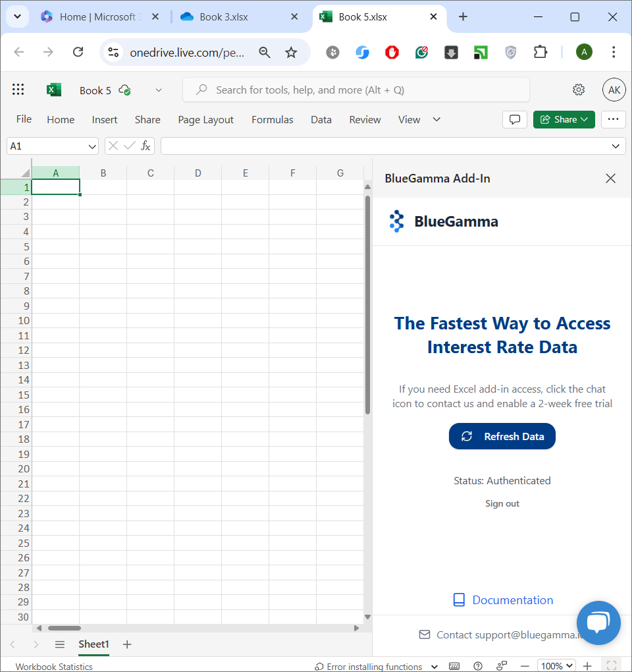632x672 pixels.
Task: Add a new sheet with plus icon
Action: pyautogui.click(x=127, y=644)
